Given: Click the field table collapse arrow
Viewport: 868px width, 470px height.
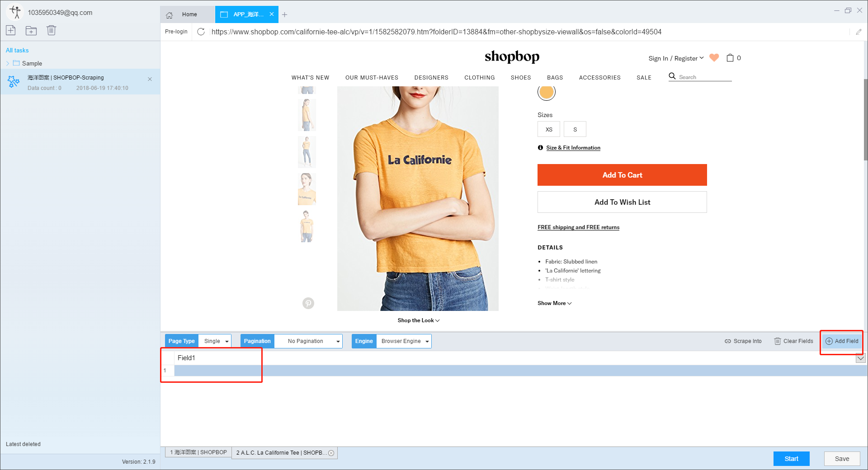Looking at the screenshot, I should (x=861, y=358).
